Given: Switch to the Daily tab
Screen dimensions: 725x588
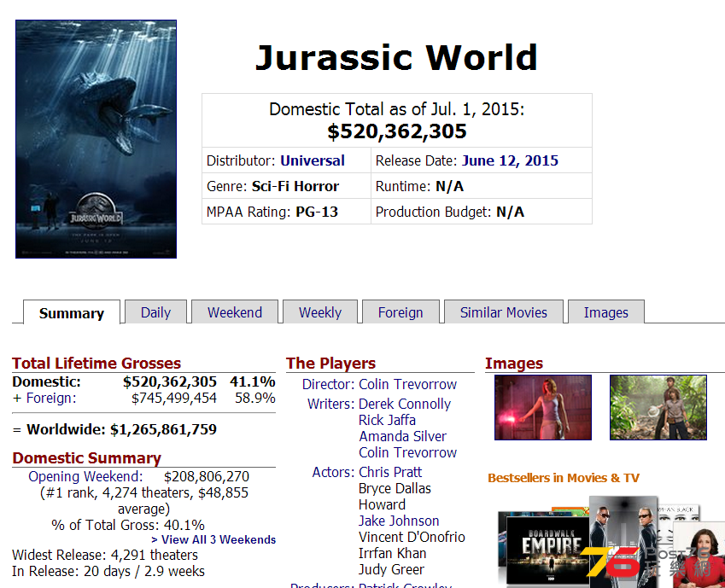Looking at the screenshot, I should click(x=155, y=312).
